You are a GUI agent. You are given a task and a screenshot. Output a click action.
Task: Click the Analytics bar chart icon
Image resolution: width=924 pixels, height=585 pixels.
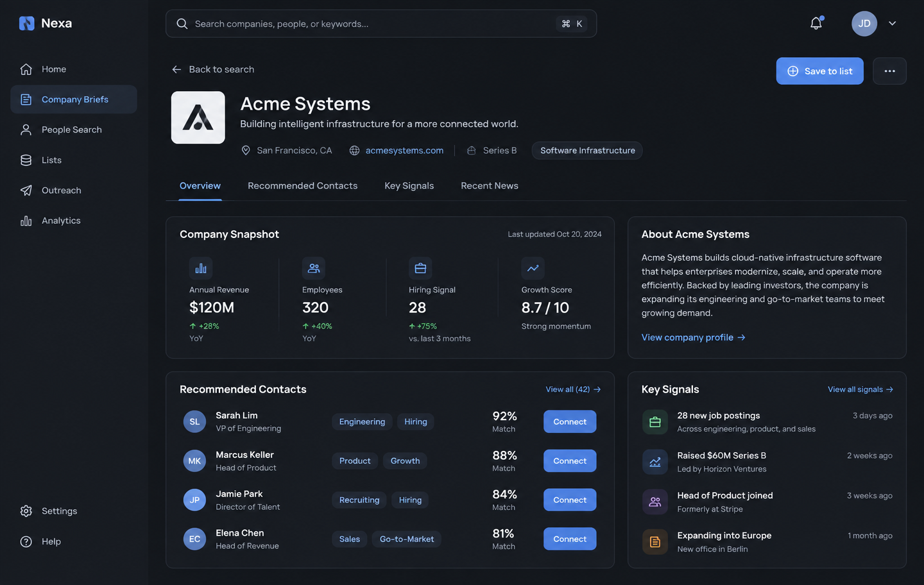pyautogui.click(x=26, y=221)
